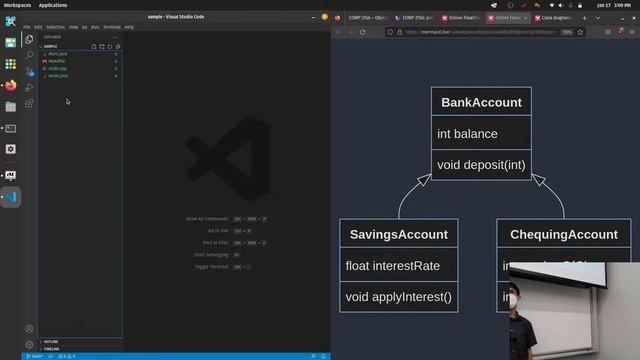Viewport: 640px width, 360px height.
Task: Click the Firefox forward arrow
Action: point(351,32)
